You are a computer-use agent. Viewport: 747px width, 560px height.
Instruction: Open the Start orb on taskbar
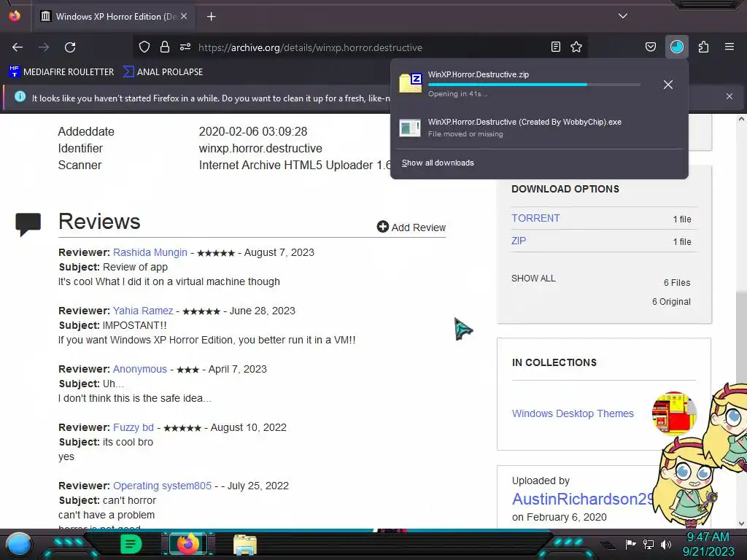19,544
